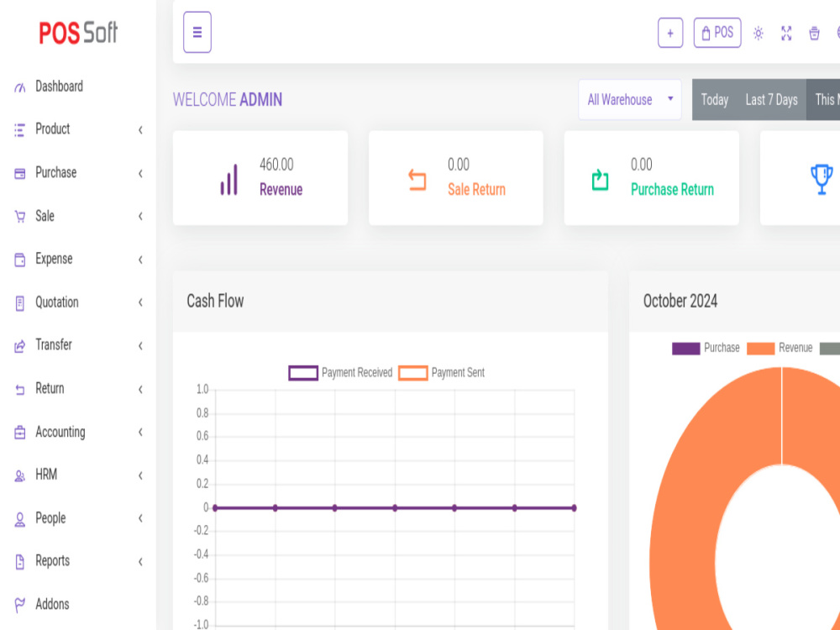This screenshot has height=630, width=840.
Task: Click the Sale cart icon
Action: pyautogui.click(x=20, y=217)
